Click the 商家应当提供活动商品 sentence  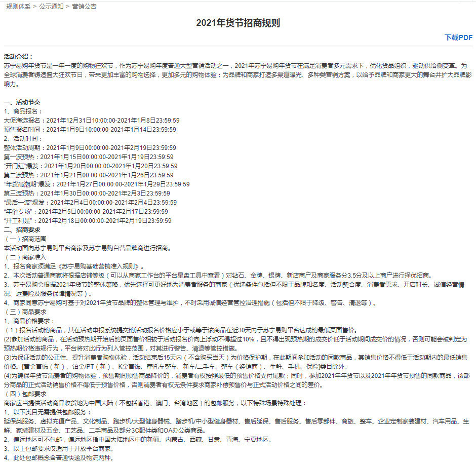click(155, 403)
